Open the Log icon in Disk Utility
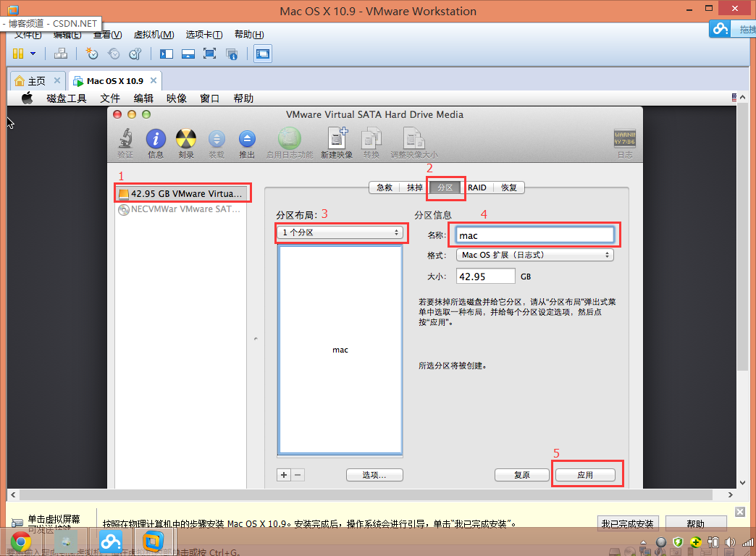756x556 pixels. (x=625, y=139)
